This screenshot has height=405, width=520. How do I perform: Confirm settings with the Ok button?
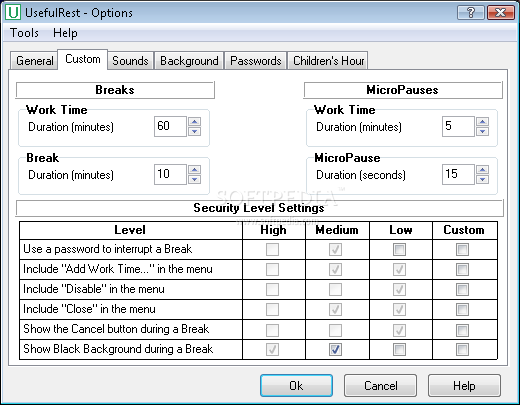coord(296,386)
